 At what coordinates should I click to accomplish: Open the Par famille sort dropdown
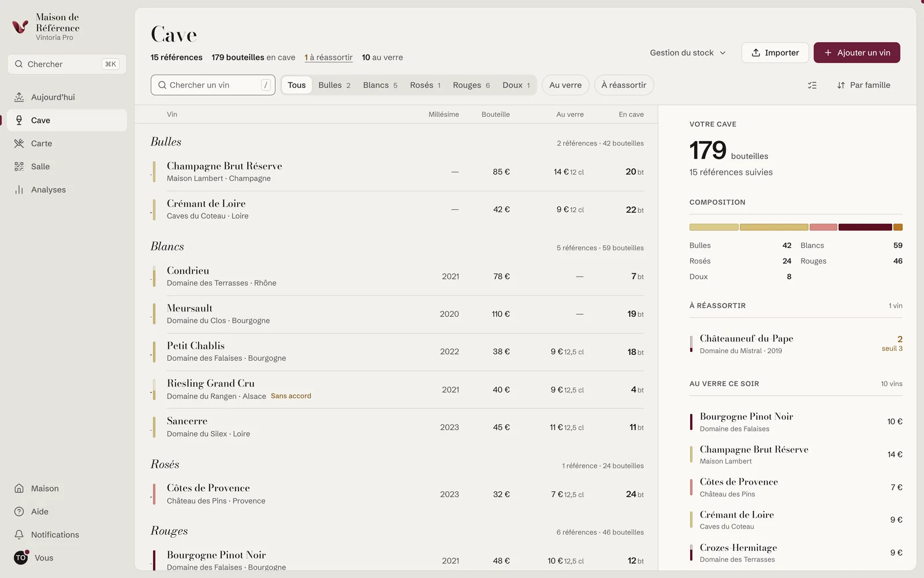(864, 85)
